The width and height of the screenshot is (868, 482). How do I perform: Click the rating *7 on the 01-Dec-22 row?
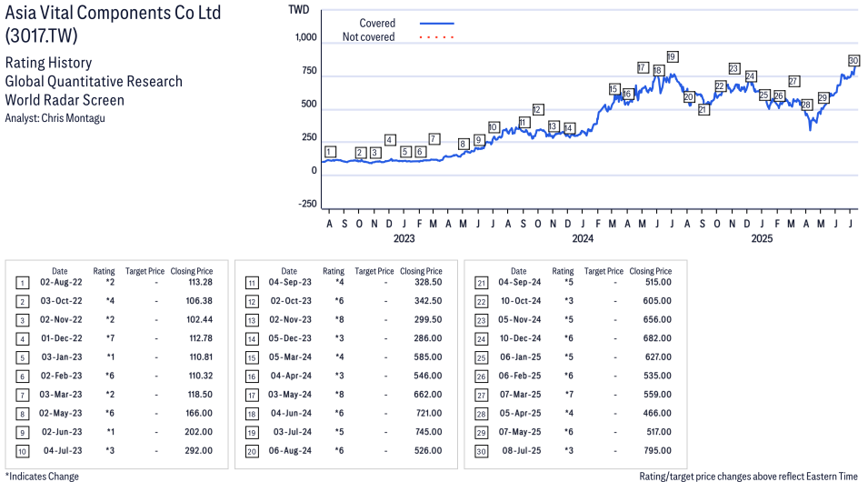pyautogui.click(x=110, y=338)
